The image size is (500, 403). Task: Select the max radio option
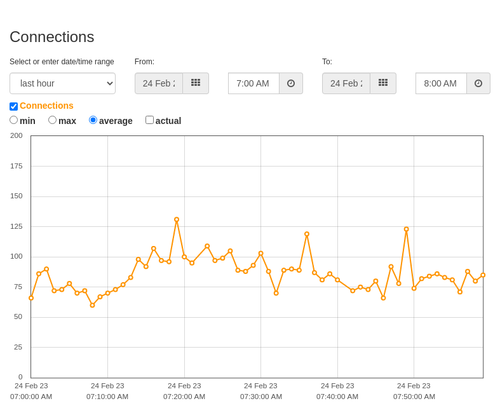pyautogui.click(x=52, y=120)
